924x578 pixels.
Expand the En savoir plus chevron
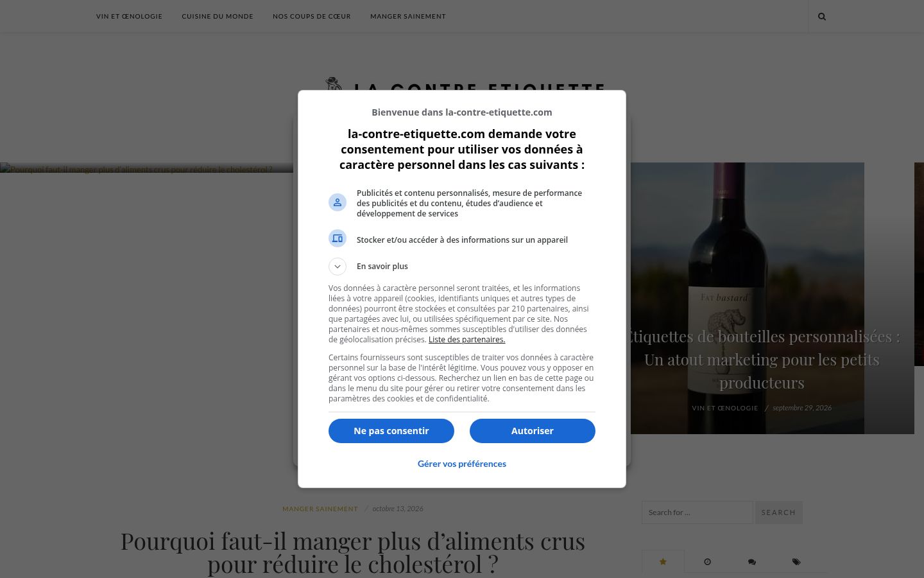pyautogui.click(x=338, y=267)
